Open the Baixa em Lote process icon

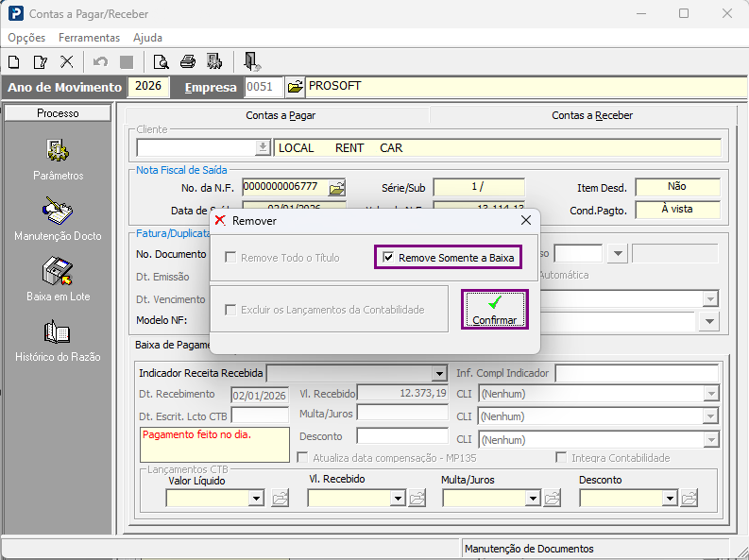point(58,271)
